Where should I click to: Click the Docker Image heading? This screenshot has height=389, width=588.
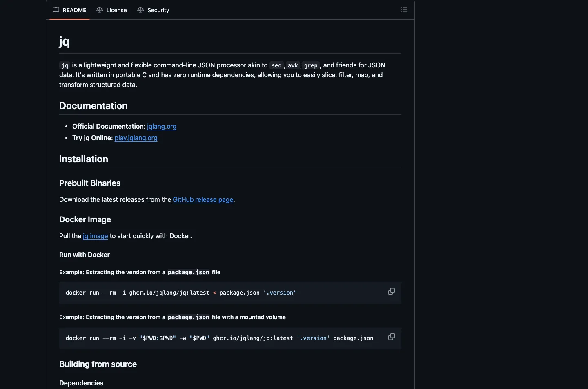tap(85, 219)
